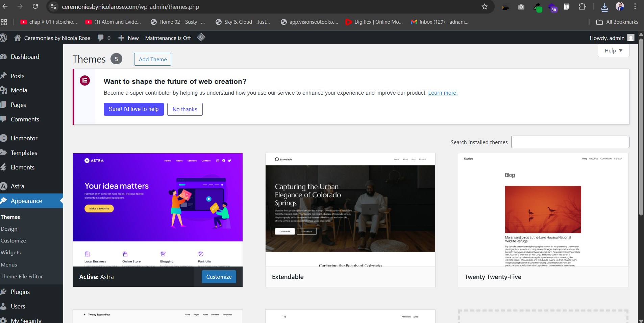Open the New content menu in admin bar
Viewport: 644px width, 323px height.
pyautogui.click(x=129, y=38)
